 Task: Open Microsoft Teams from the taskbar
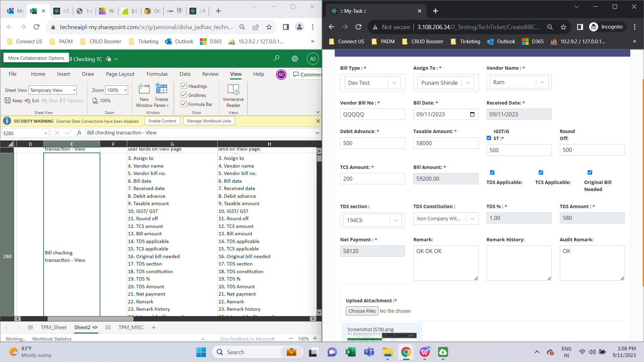coord(369,352)
